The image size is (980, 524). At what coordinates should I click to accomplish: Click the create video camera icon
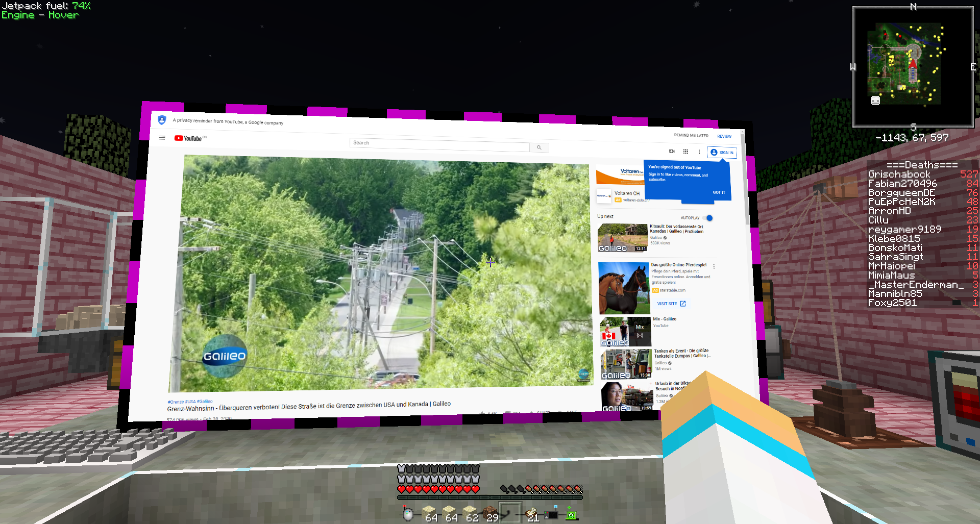(672, 151)
